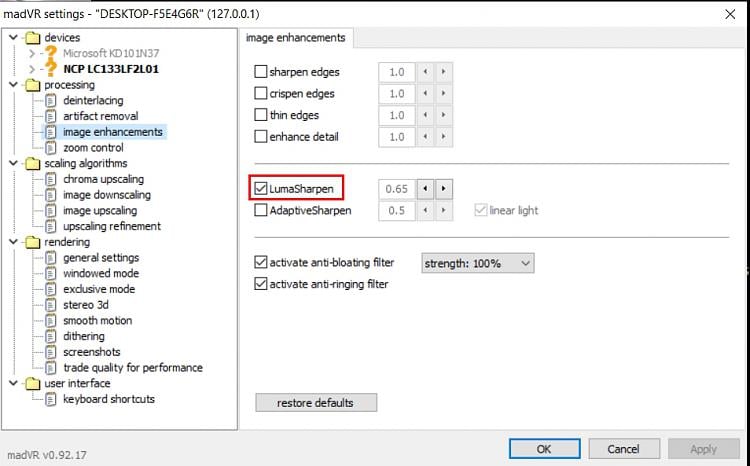Open stereo 3d settings

tap(86, 305)
